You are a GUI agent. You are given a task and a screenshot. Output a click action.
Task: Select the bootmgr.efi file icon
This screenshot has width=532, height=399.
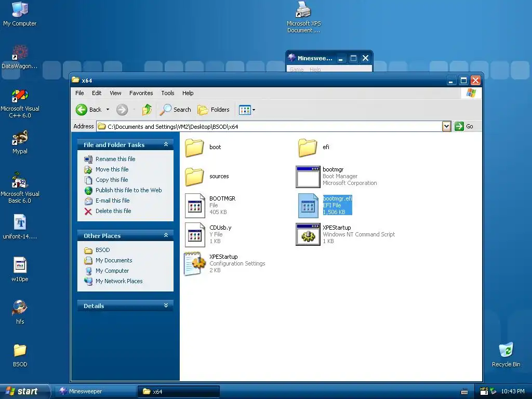[308, 206]
